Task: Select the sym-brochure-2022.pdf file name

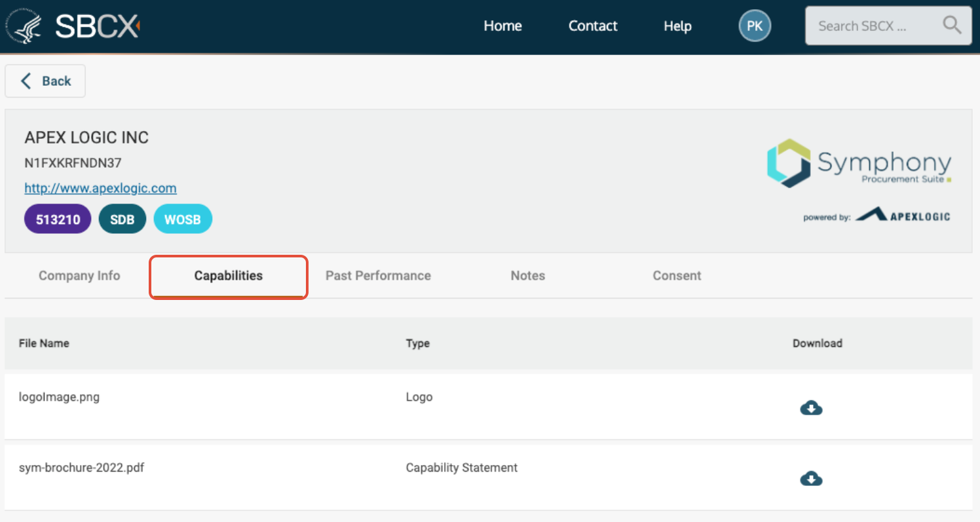Action: [x=81, y=468]
